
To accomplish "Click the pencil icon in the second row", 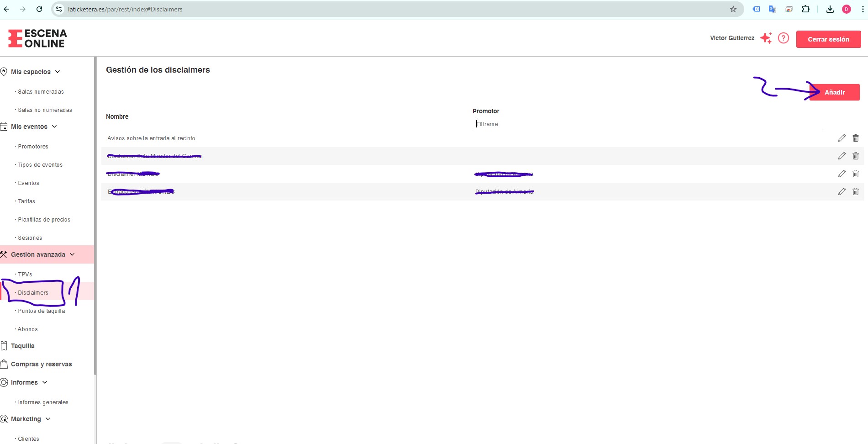I will coord(842,156).
